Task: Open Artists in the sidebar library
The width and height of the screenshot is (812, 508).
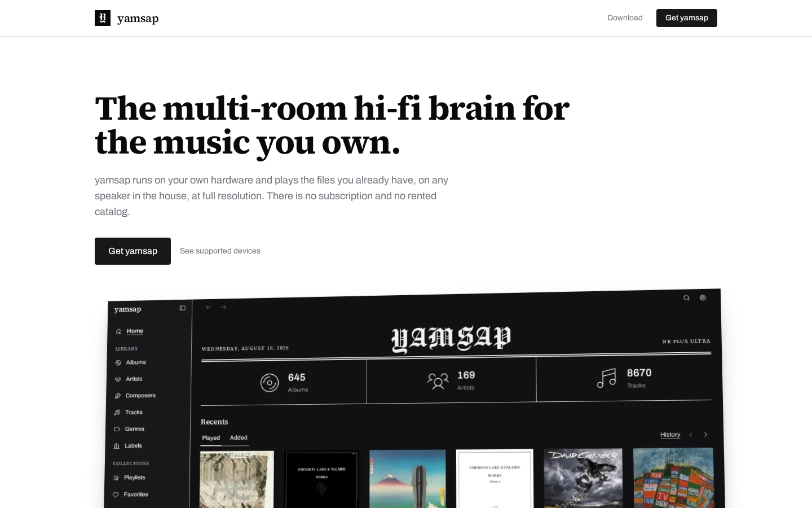Action: tap(134, 379)
